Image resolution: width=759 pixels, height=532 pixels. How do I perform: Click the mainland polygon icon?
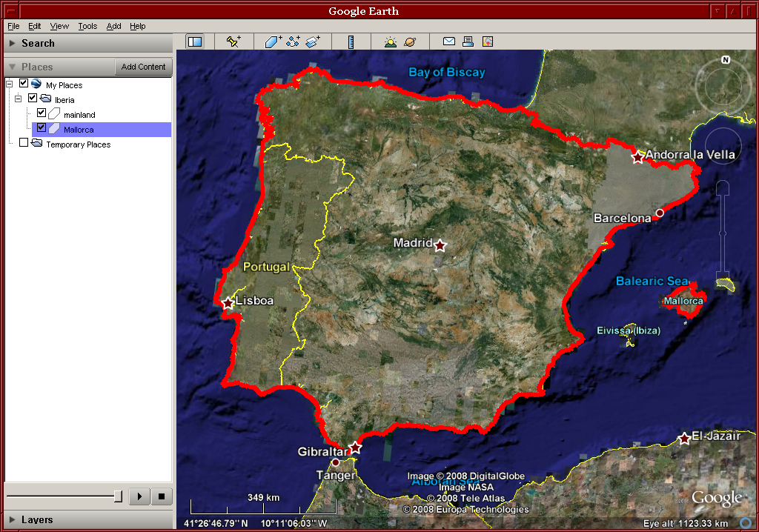click(x=54, y=114)
